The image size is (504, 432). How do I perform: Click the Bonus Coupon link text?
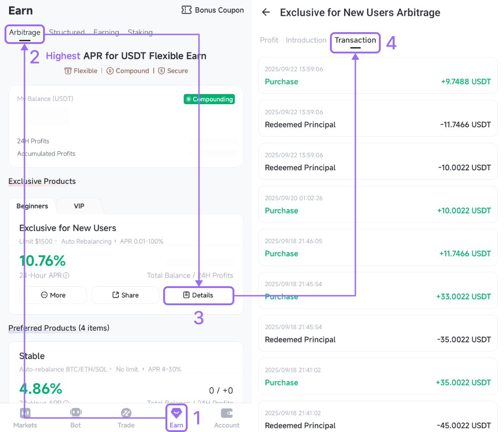219,10
